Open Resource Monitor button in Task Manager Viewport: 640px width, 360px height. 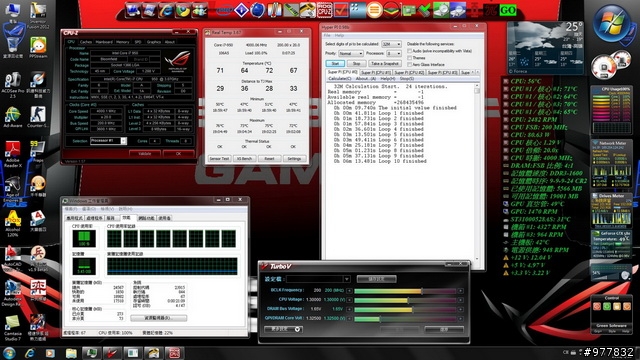pyautogui.click(x=159, y=318)
